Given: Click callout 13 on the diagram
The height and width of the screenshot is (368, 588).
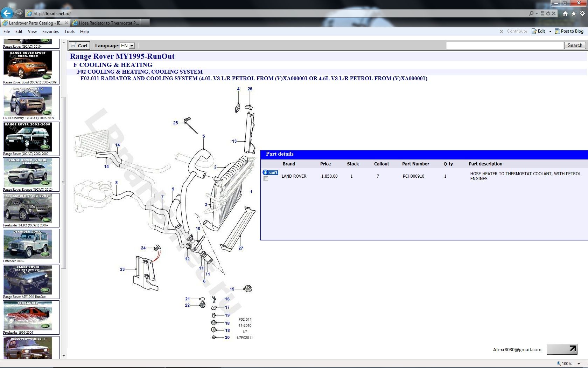Looking at the screenshot, I should (234, 141).
